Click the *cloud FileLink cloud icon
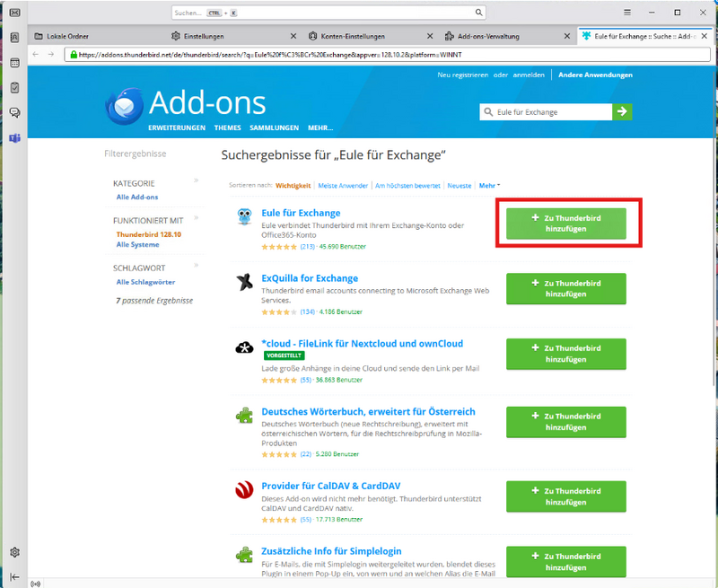 click(244, 347)
